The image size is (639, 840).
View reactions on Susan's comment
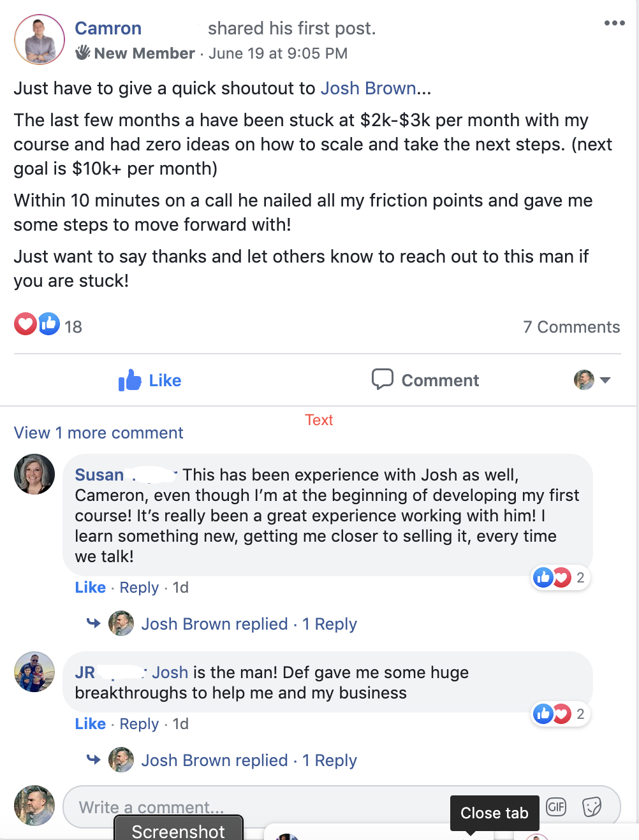560,578
